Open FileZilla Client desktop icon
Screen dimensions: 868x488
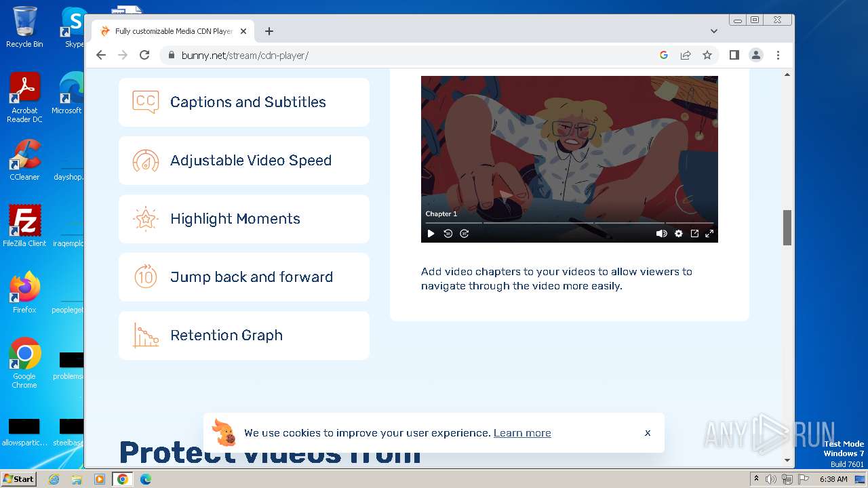(x=24, y=226)
